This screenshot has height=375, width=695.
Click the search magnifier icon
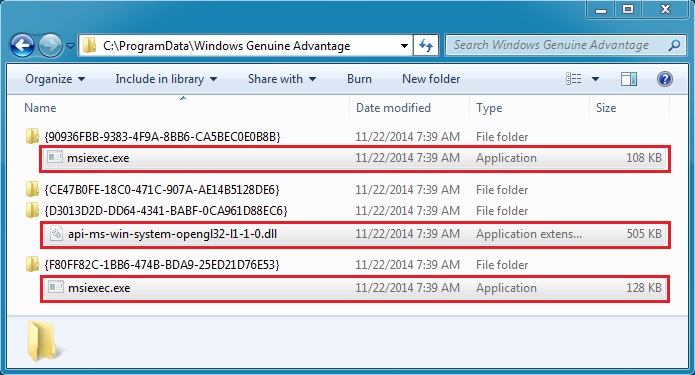pyautogui.click(x=674, y=45)
